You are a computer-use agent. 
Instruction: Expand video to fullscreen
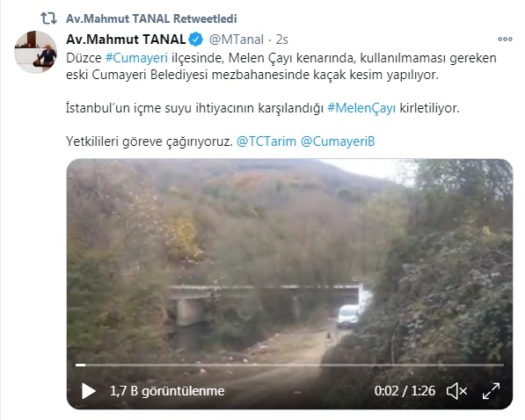491,391
